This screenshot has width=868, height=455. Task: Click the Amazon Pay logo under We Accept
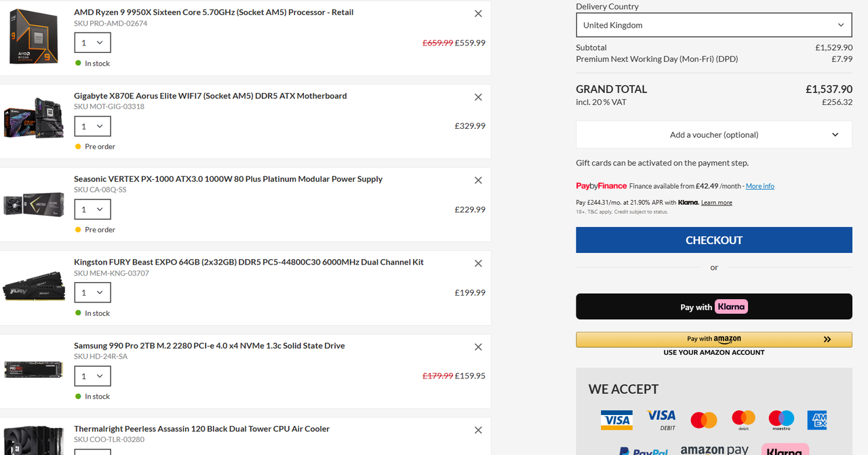715,450
